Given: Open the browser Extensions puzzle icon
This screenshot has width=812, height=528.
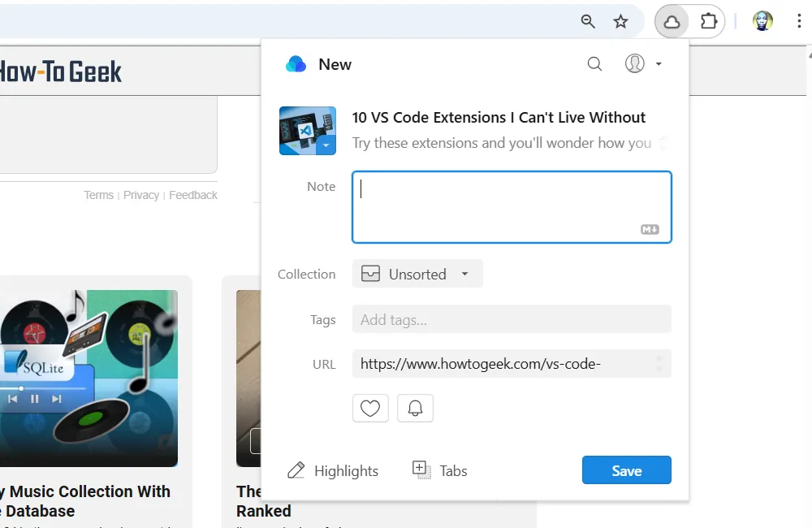Looking at the screenshot, I should [709, 22].
